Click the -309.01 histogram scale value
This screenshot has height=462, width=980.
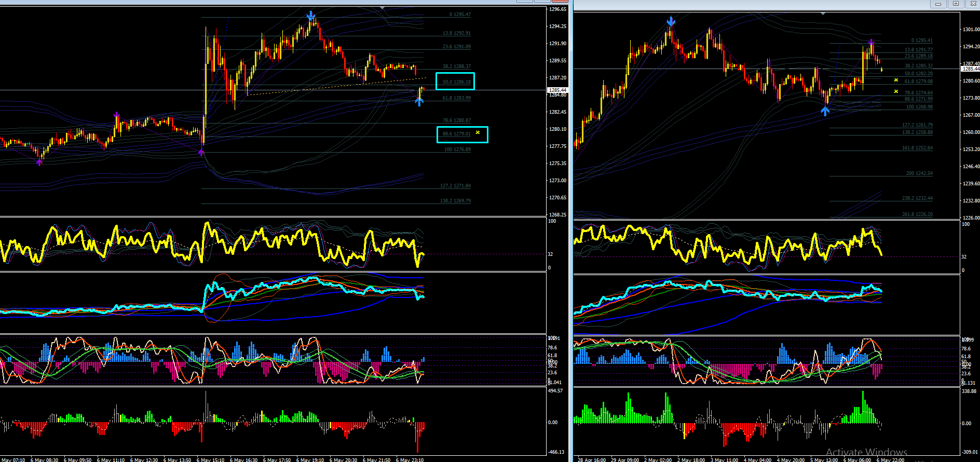(x=970, y=452)
